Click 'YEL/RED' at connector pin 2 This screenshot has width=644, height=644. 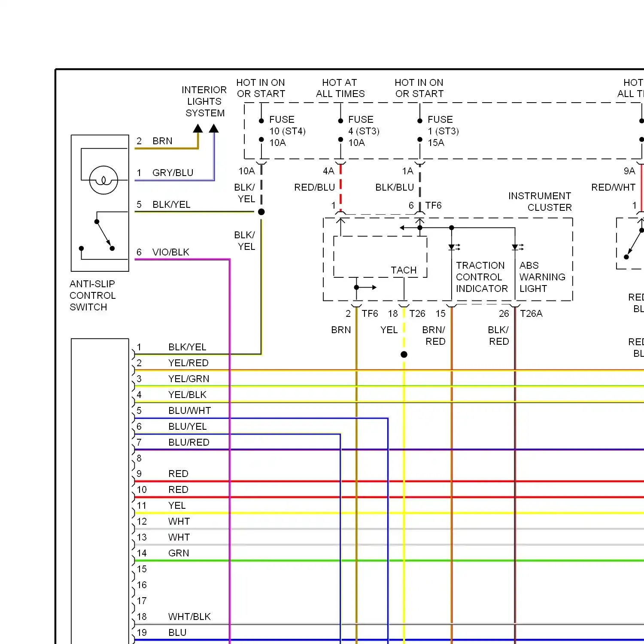point(188,363)
